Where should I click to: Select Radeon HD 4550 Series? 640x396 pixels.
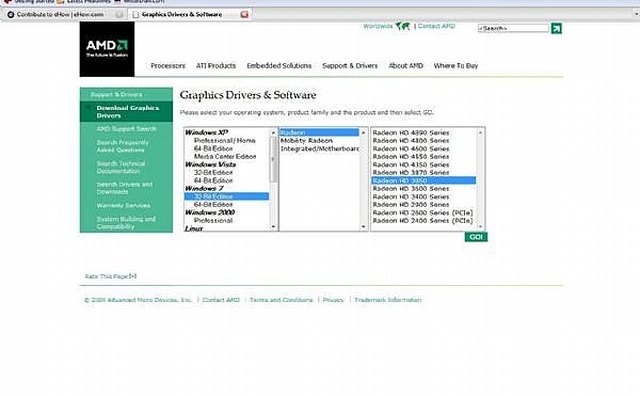click(411, 156)
